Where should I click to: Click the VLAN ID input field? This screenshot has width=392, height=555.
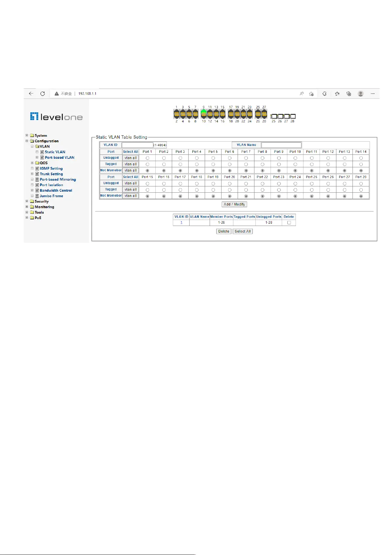click(138, 145)
